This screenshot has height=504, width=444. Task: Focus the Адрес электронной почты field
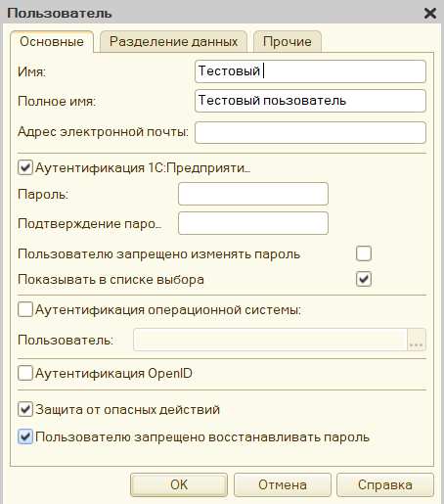(310, 132)
